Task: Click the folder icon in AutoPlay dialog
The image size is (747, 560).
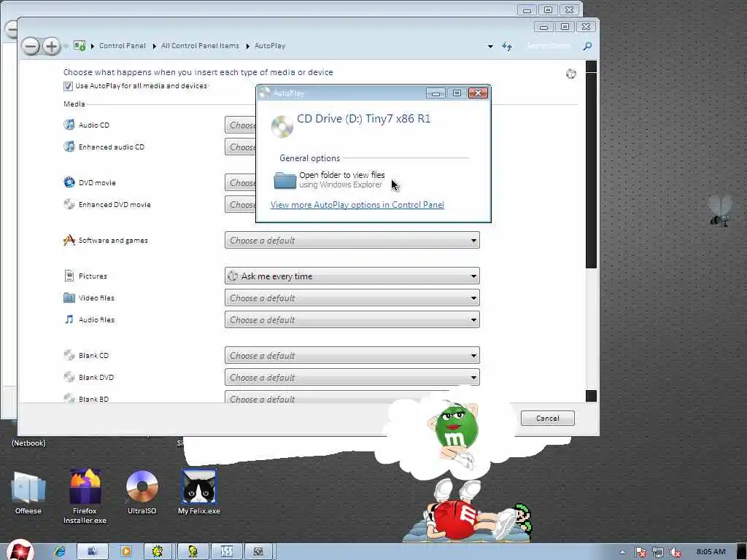Action: coord(285,181)
